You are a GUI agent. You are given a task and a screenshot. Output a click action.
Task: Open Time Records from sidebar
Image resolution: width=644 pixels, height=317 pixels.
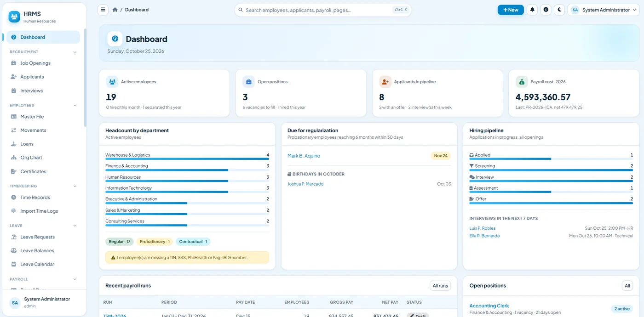tap(43, 198)
